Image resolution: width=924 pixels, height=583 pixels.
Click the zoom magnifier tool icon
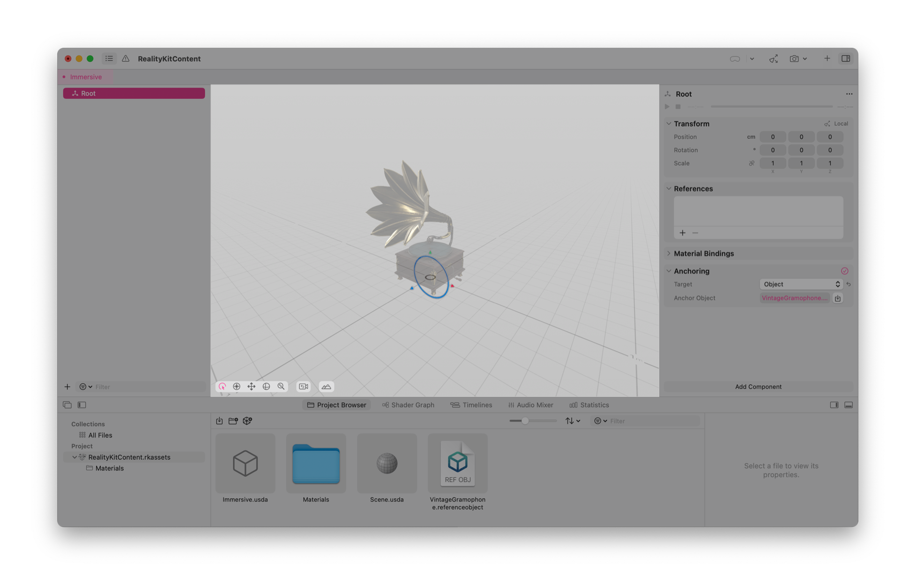pyautogui.click(x=281, y=387)
